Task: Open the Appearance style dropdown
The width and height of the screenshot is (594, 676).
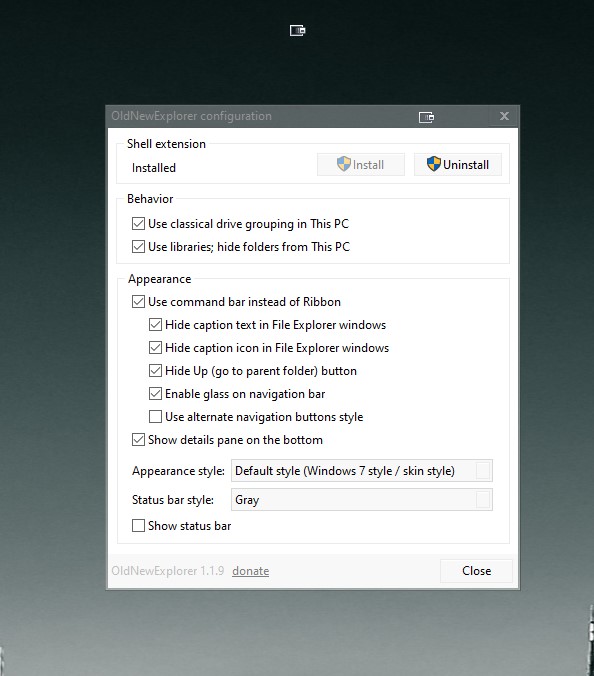Action: (x=362, y=470)
